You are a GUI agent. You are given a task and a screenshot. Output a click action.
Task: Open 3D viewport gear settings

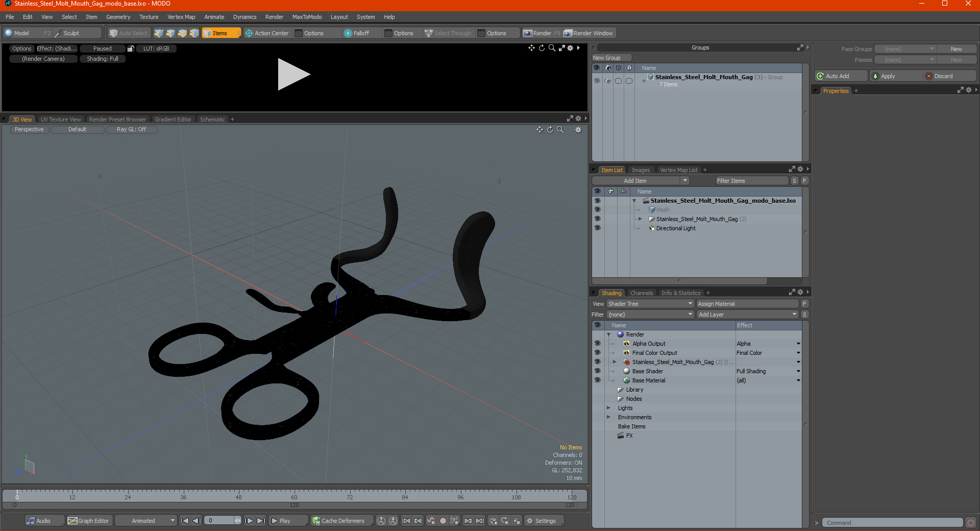click(x=578, y=130)
